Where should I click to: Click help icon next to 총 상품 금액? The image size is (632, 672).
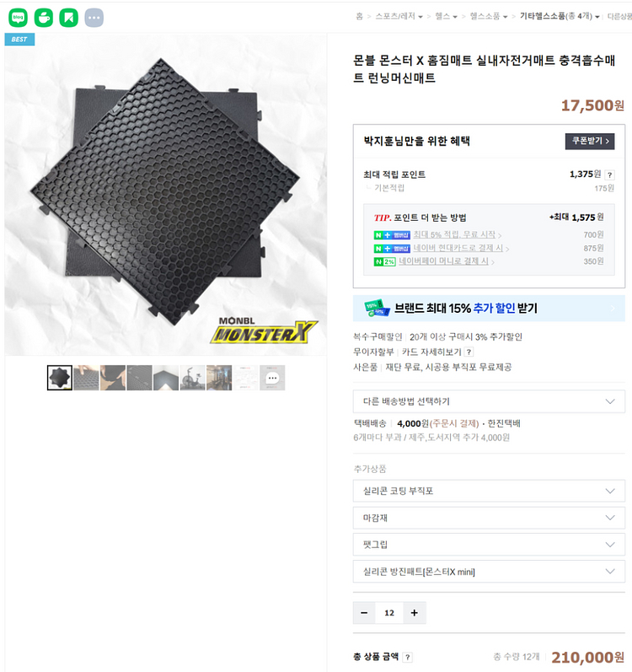coord(408,657)
